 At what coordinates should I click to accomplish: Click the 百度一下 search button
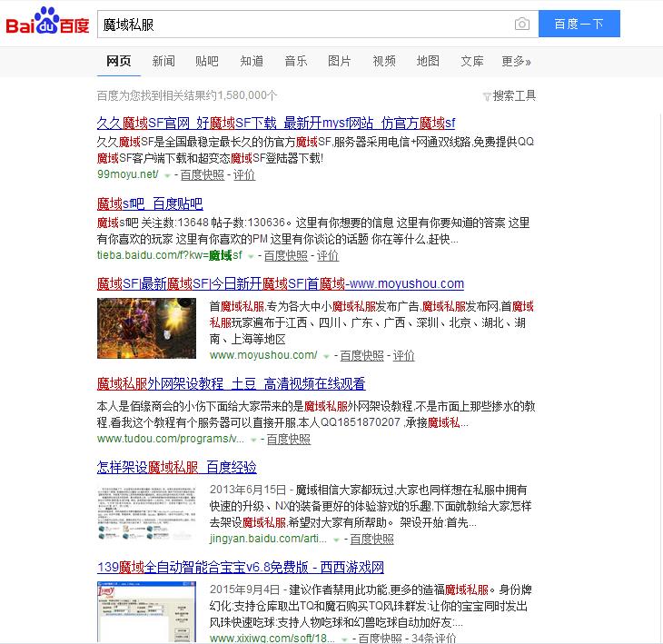point(579,24)
